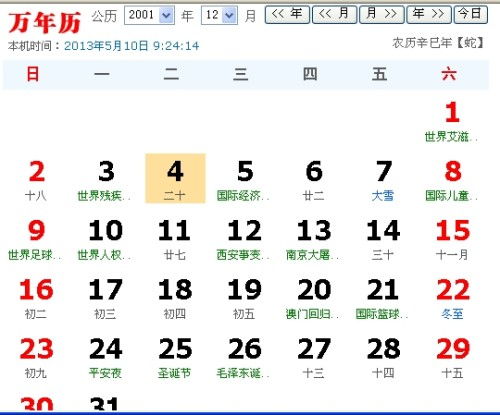Click the 万年历 title logo
500x415 pixels.
(x=45, y=23)
